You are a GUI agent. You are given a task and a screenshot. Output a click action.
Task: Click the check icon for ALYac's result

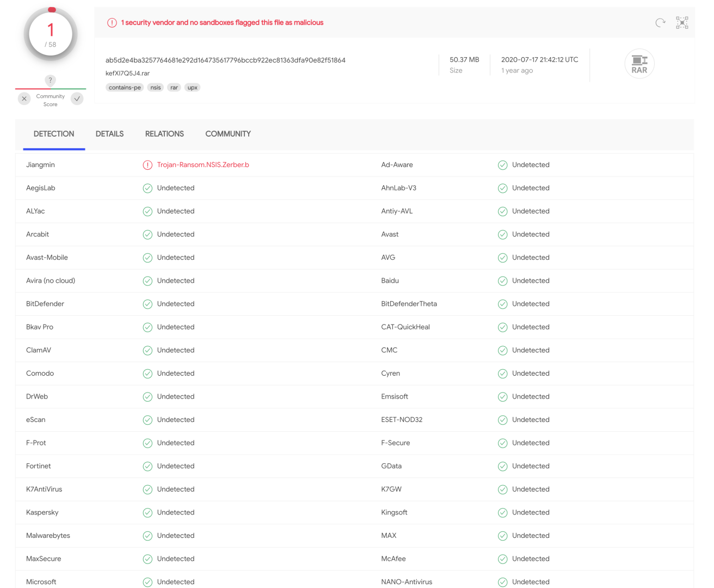tap(147, 211)
